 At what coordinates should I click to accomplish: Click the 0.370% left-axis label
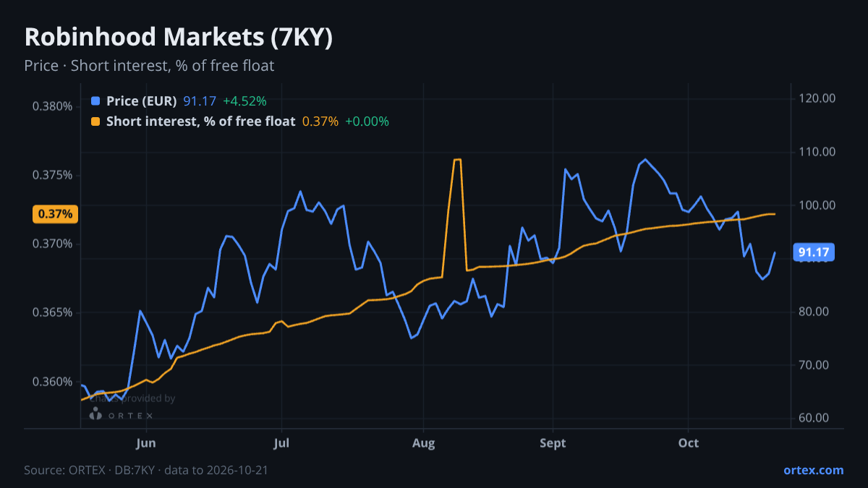53,244
